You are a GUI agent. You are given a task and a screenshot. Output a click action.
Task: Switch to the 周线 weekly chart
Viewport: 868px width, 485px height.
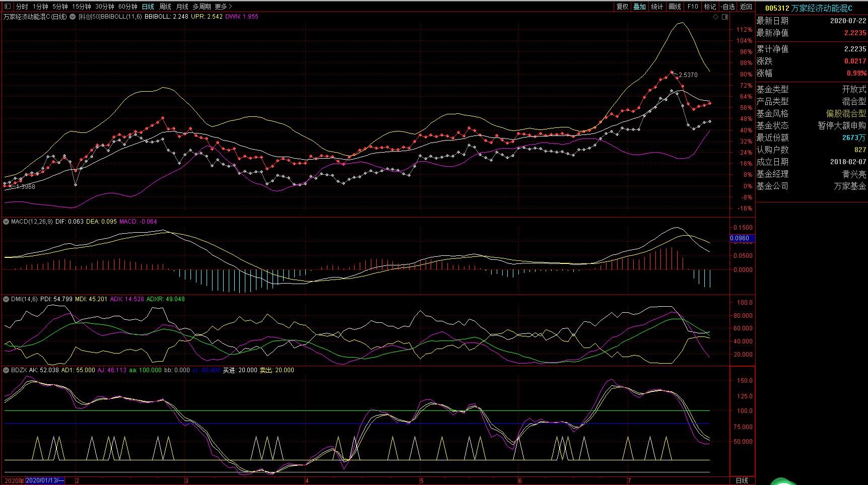pyautogui.click(x=165, y=7)
